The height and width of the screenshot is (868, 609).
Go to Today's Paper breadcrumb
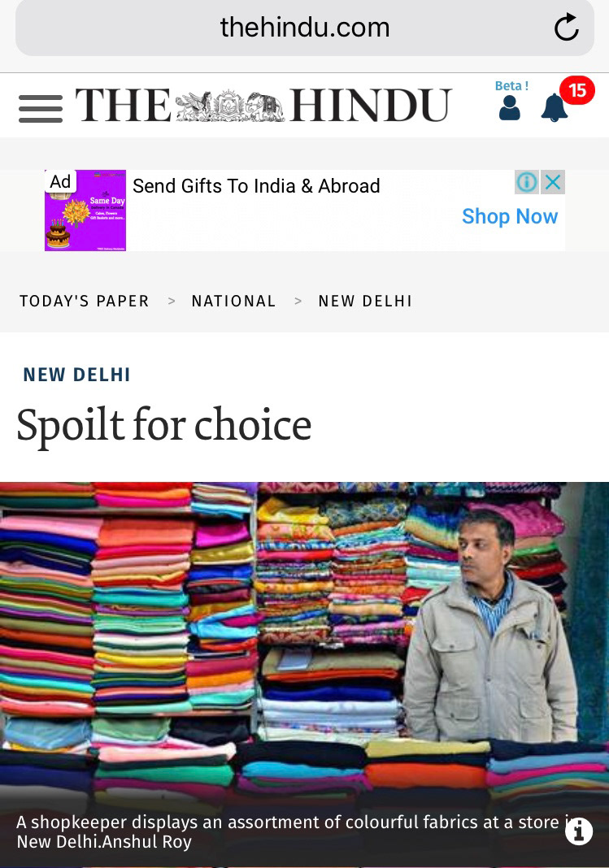84,301
